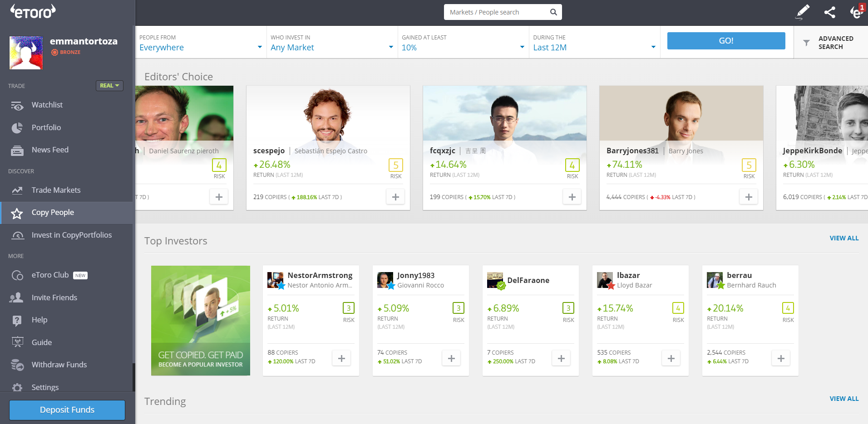Open scespejo profile name

click(269, 151)
